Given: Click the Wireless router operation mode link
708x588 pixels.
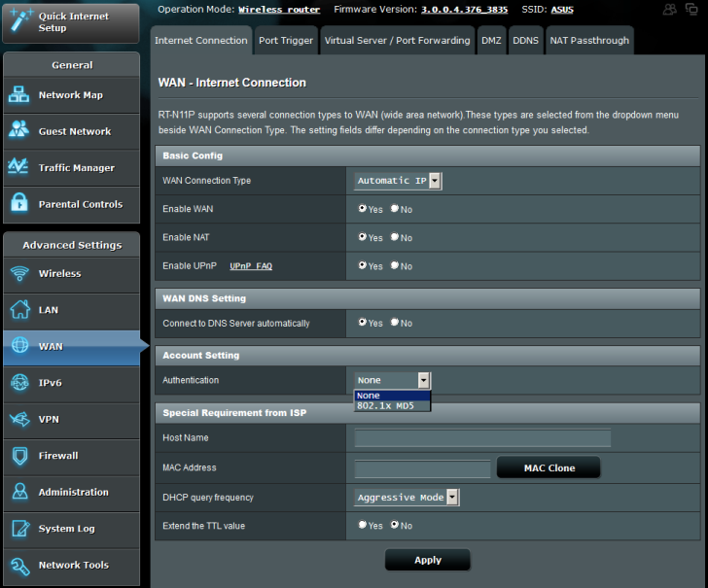Looking at the screenshot, I should [x=279, y=10].
